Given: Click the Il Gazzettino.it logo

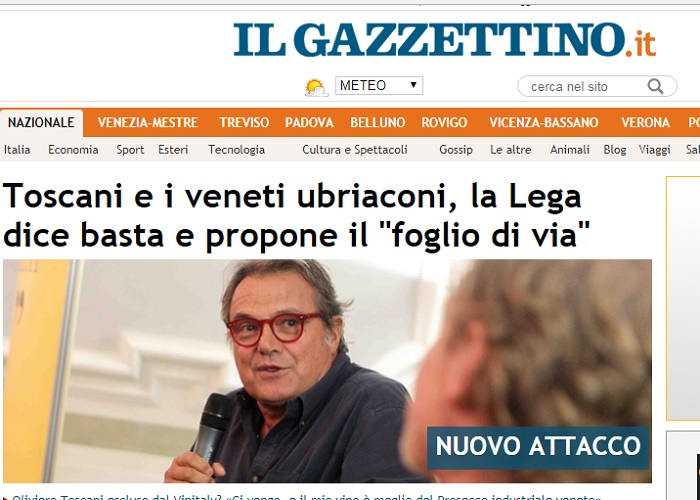Looking at the screenshot, I should (x=444, y=40).
